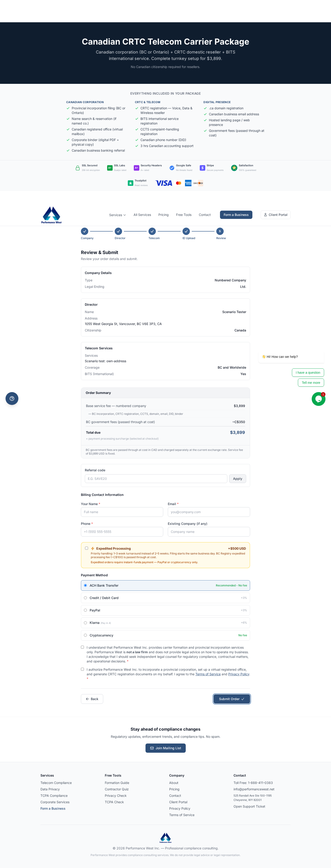
Task: Open the Pricing nav item
Action: [x=163, y=215]
